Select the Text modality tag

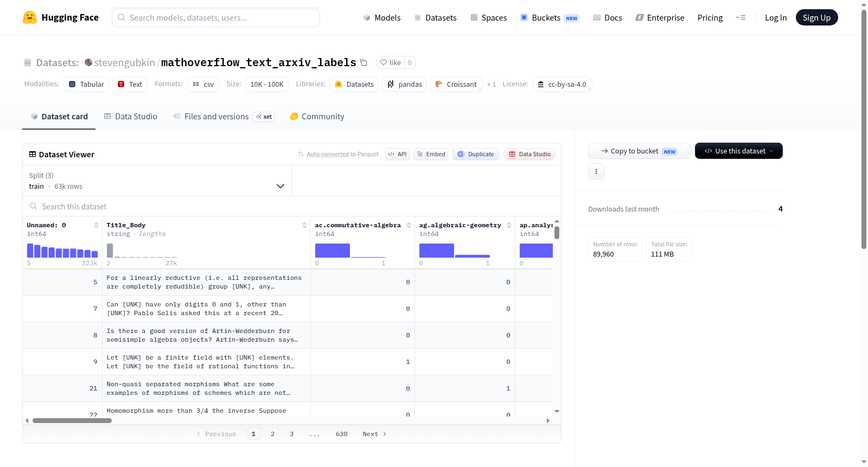click(130, 84)
